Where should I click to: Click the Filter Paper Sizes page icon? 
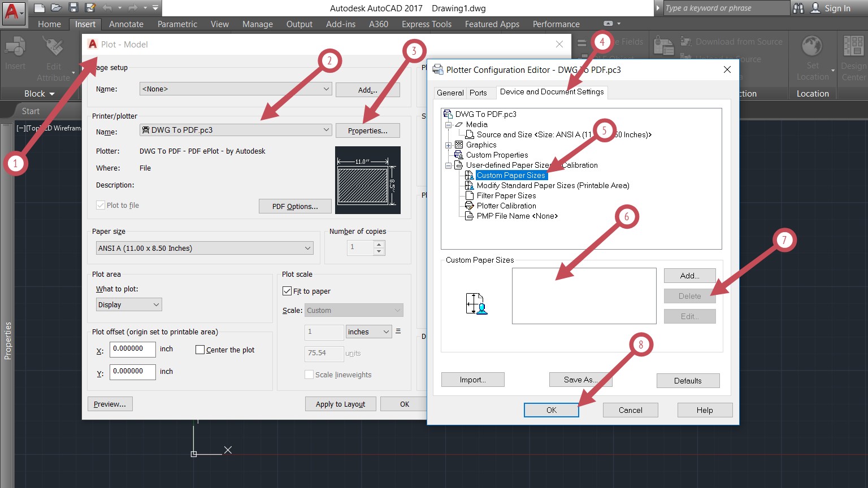pyautogui.click(x=469, y=195)
